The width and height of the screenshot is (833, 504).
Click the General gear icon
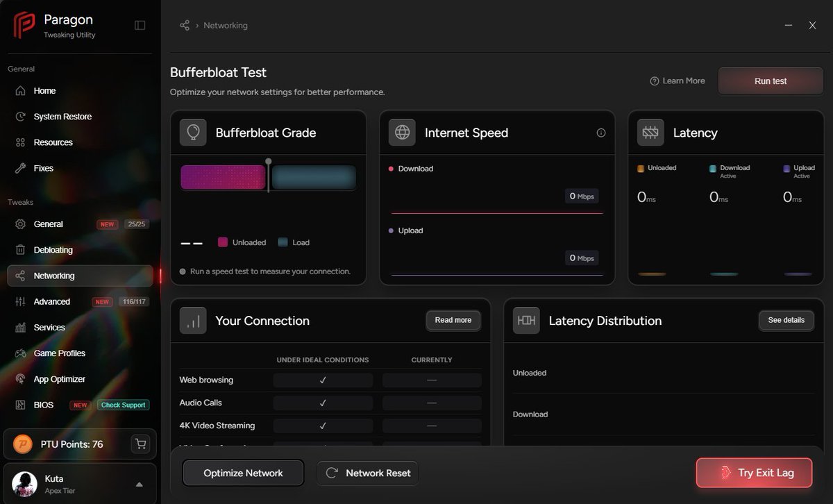[20, 224]
